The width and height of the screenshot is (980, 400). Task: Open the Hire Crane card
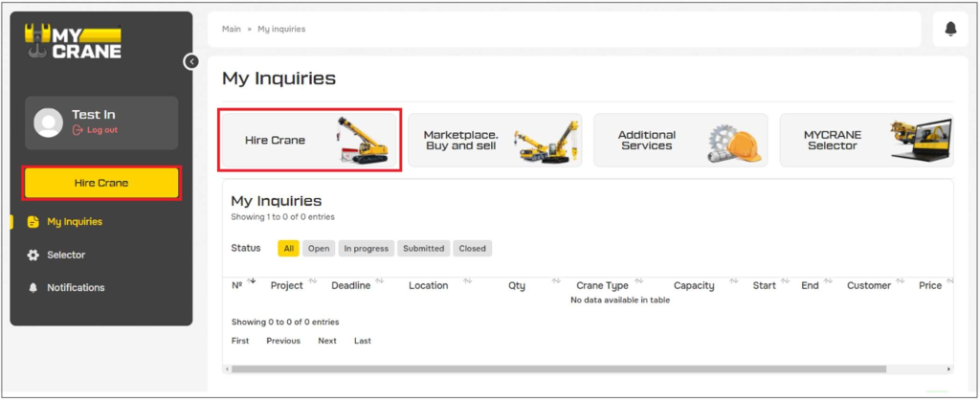pos(309,140)
